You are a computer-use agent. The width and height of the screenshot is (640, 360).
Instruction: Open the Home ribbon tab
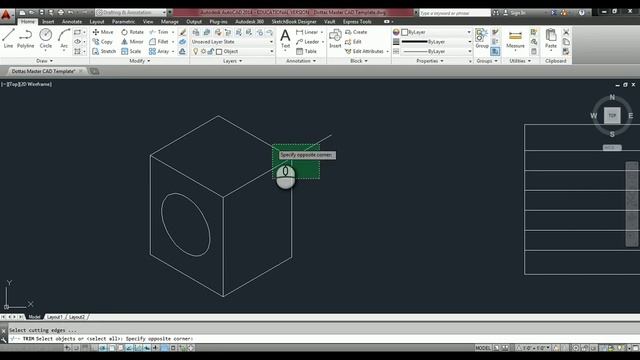click(x=28, y=22)
